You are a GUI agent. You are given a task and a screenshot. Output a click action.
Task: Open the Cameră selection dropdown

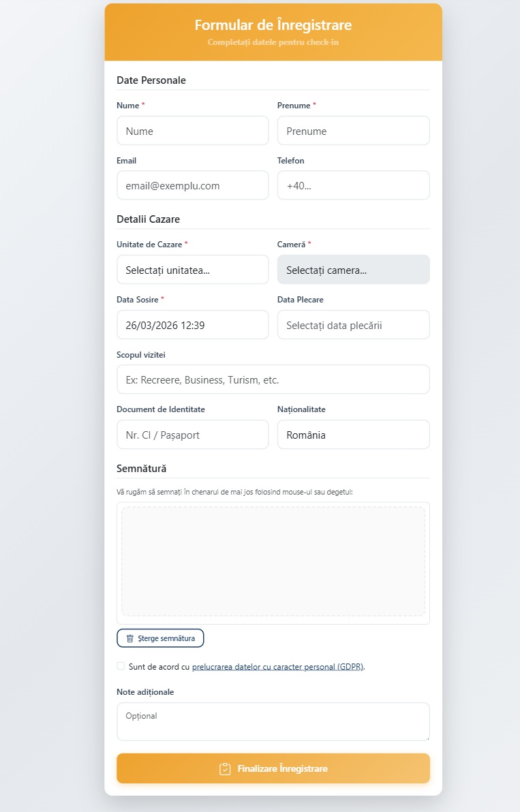point(353,270)
